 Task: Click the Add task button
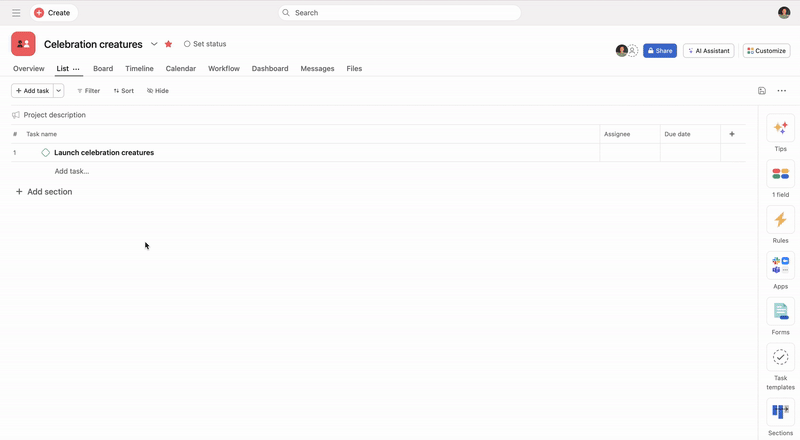coord(33,91)
